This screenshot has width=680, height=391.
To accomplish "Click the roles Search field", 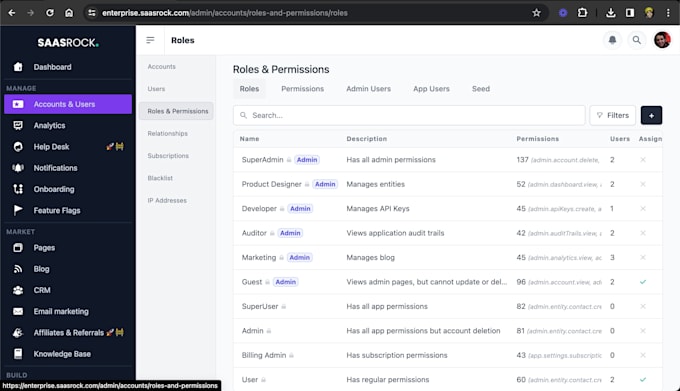I will click(409, 115).
